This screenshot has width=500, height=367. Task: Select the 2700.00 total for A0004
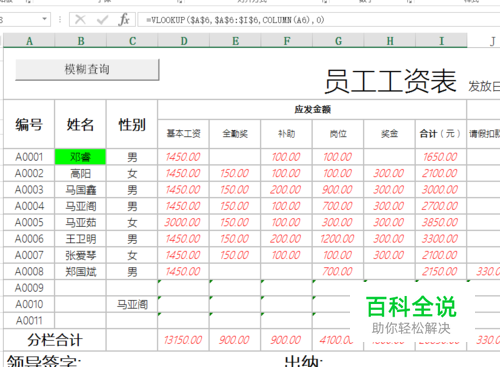tap(441, 206)
